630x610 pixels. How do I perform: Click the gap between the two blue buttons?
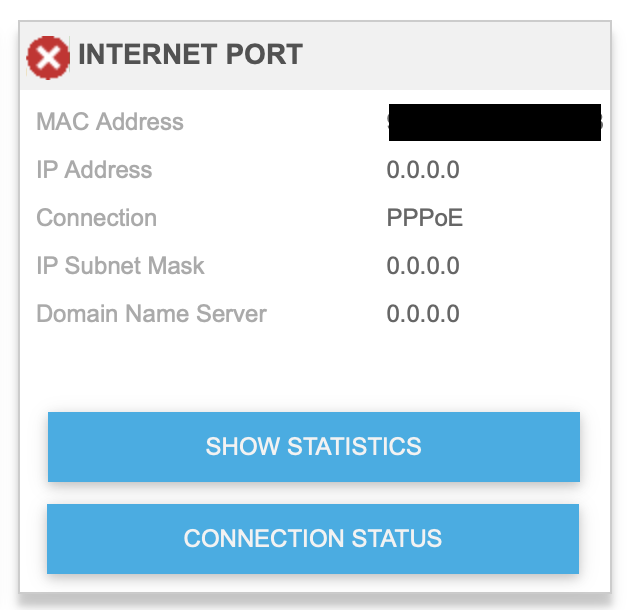point(313,493)
